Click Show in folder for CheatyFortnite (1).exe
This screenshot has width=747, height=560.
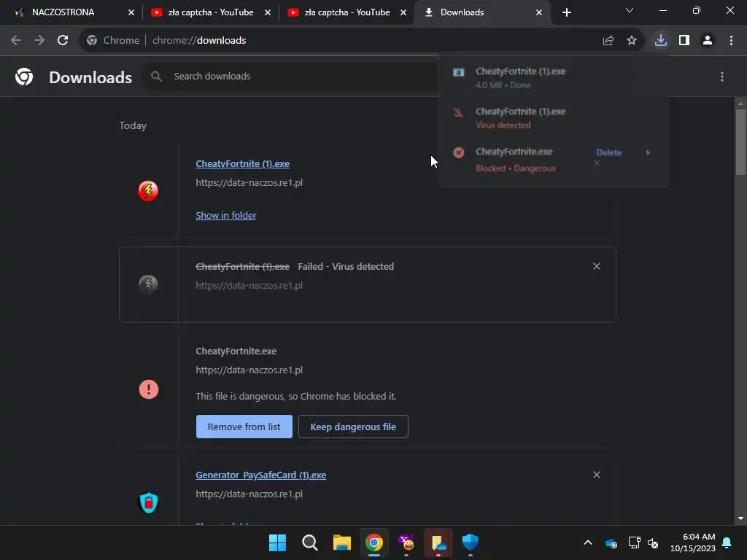226,215
